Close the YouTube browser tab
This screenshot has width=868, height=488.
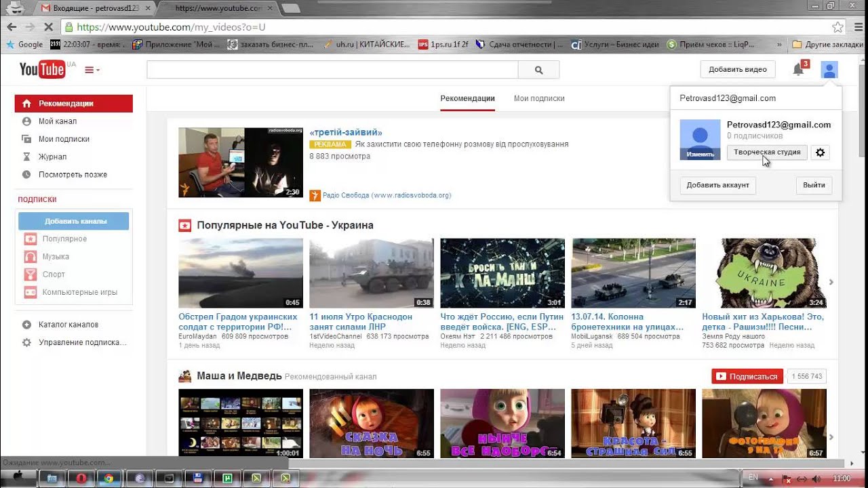pyautogui.click(x=270, y=8)
